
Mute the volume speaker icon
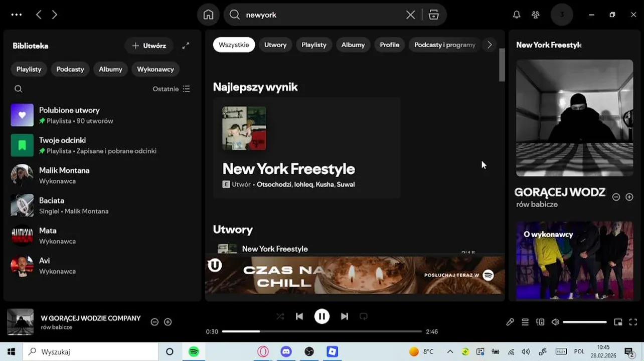click(555, 322)
